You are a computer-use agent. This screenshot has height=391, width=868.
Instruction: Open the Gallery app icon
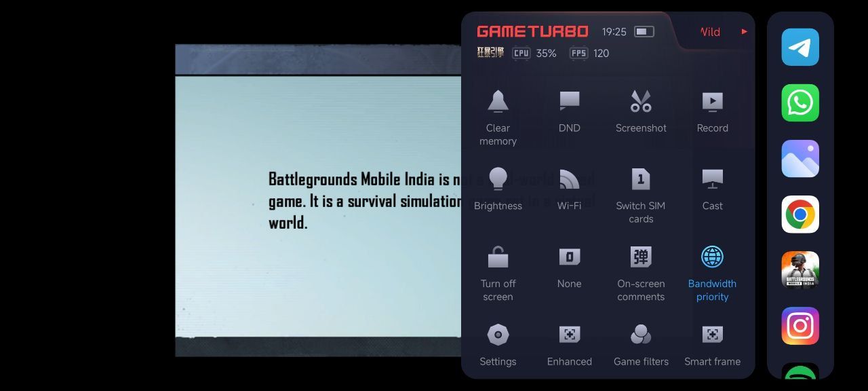[x=800, y=159]
